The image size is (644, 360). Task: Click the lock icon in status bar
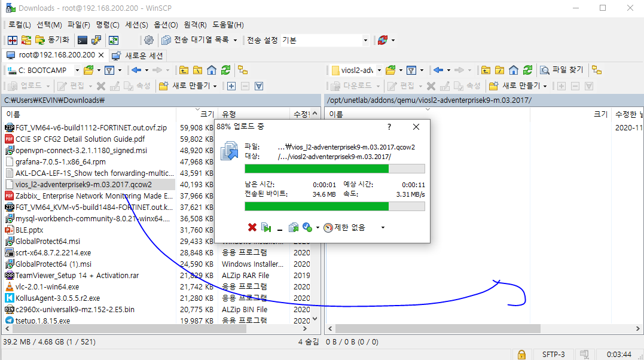pyautogui.click(x=521, y=354)
